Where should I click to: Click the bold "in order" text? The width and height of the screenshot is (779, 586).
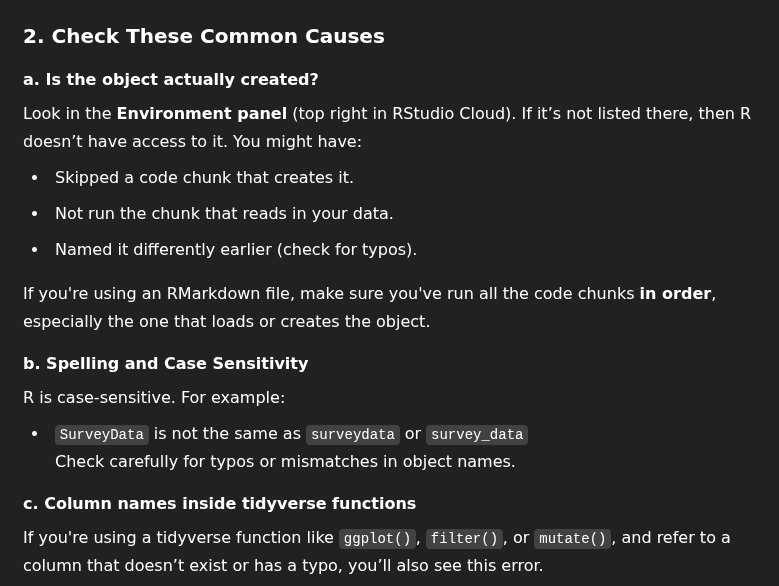[675, 293]
